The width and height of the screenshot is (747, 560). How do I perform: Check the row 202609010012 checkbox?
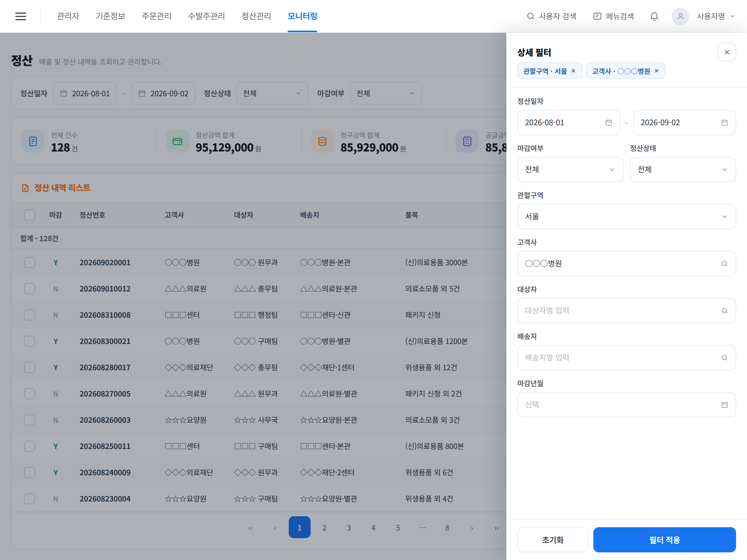(29, 289)
